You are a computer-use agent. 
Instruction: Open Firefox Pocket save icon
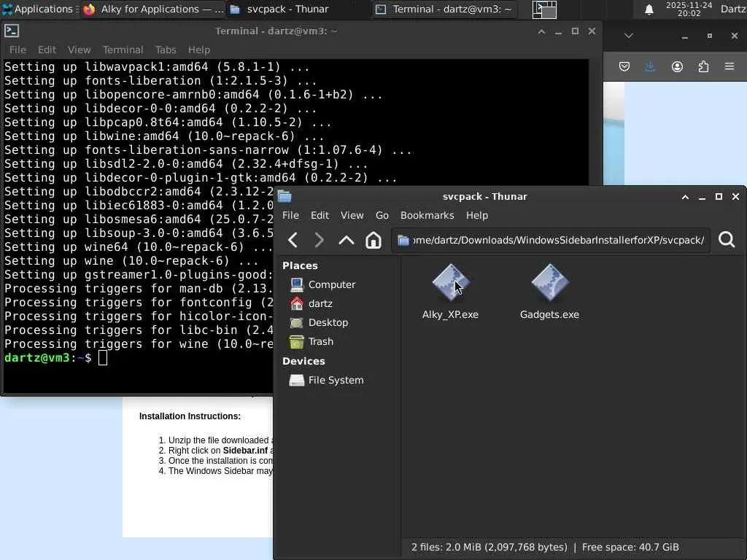[624, 66]
